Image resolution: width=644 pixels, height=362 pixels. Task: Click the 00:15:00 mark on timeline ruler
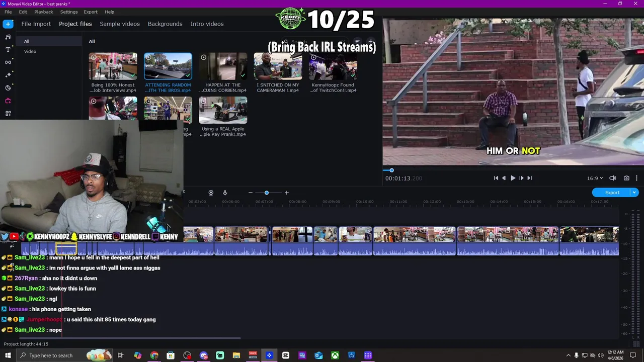[x=532, y=202]
